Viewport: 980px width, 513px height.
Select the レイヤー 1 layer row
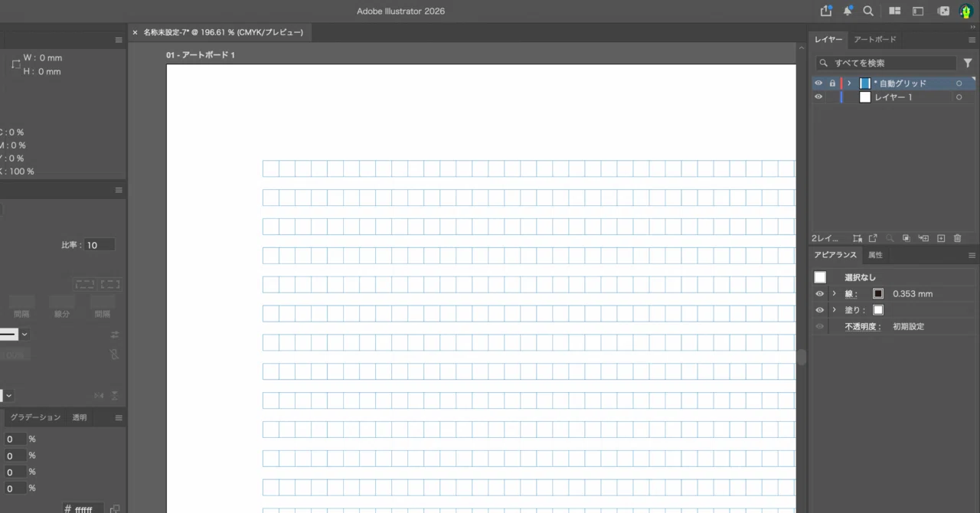pos(894,97)
